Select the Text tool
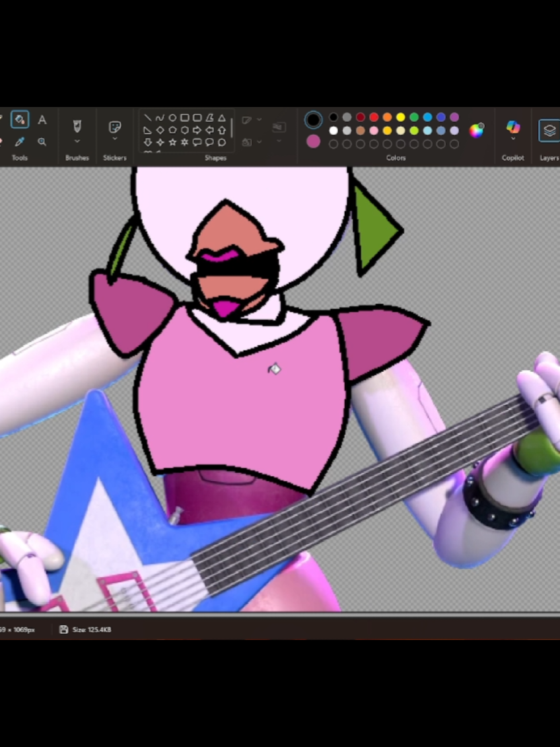The image size is (560, 747). click(42, 120)
